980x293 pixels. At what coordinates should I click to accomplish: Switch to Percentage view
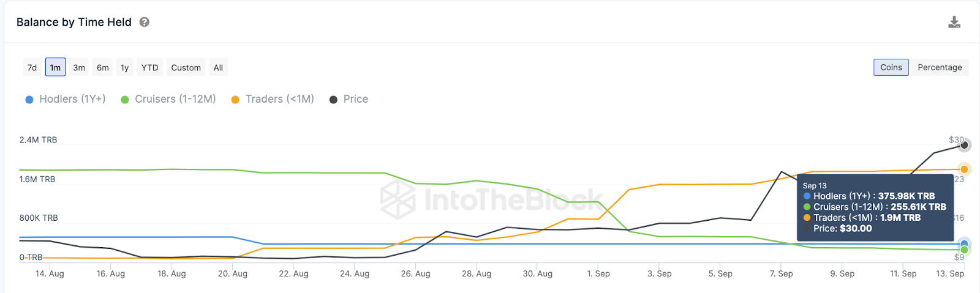click(x=940, y=67)
